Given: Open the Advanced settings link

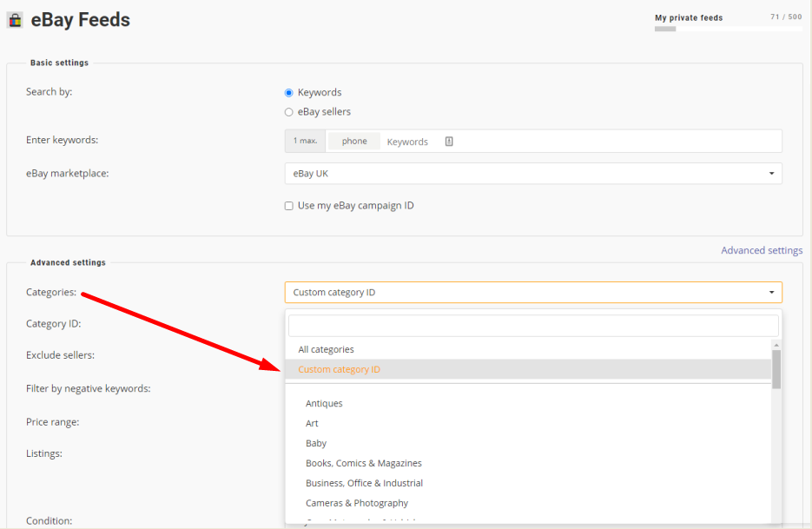Looking at the screenshot, I should point(762,250).
